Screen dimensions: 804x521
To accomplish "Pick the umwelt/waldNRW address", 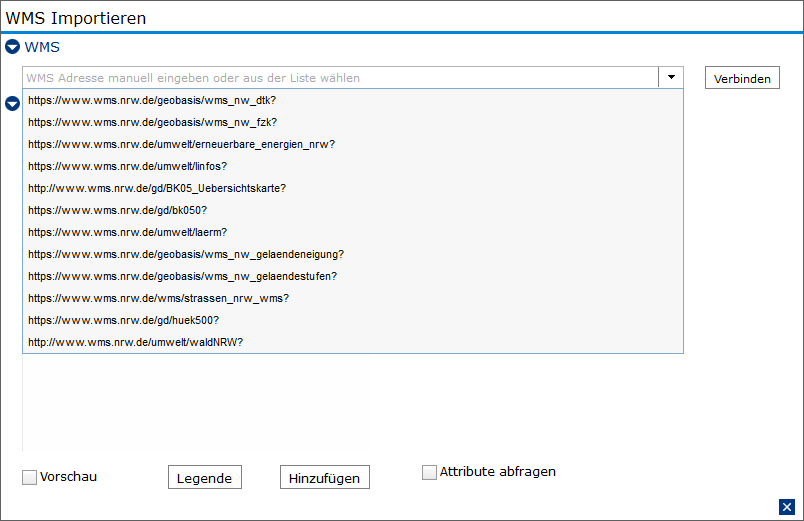I will click(353, 343).
